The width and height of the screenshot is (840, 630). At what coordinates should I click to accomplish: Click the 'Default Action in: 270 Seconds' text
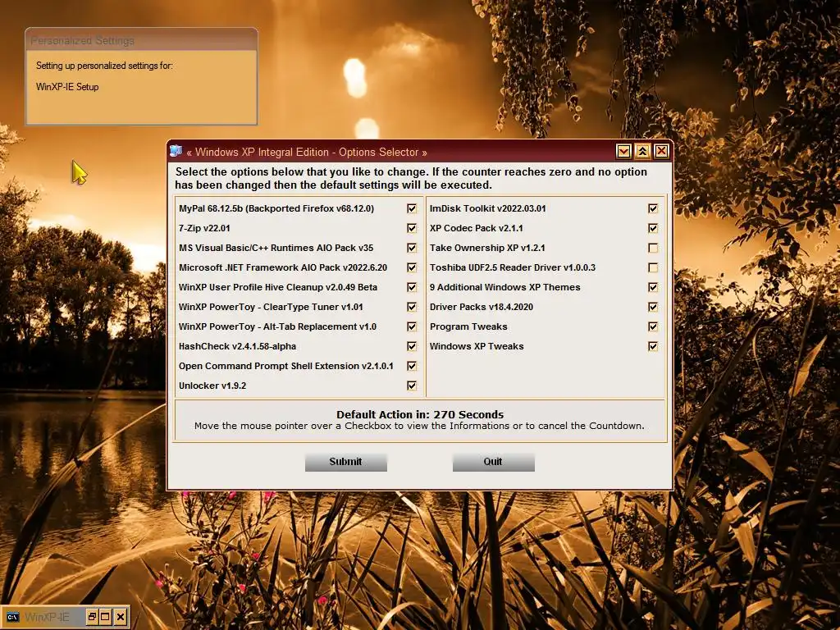click(x=420, y=414)
